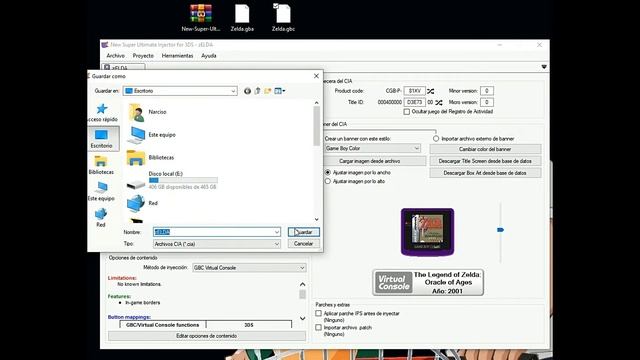Open the Proyecto menu
Viewport: 640px width, 360px height.
point(143,56)
